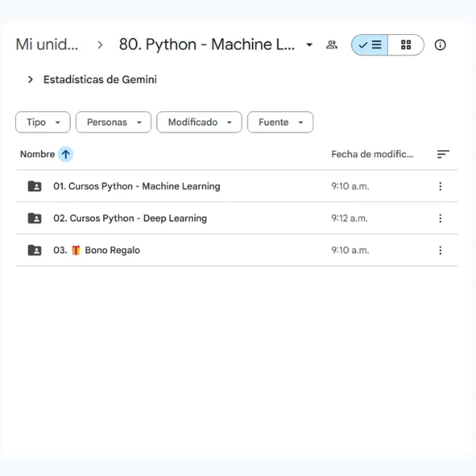
Task: Open the Modificado filter dropdown
Action: click(199, 122)
